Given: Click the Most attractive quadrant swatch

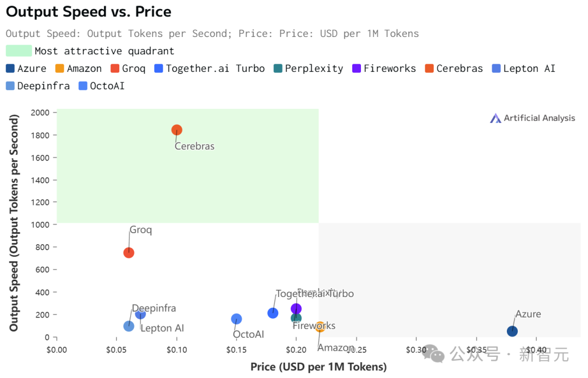Looking at the screenshot, I should 19,51.
